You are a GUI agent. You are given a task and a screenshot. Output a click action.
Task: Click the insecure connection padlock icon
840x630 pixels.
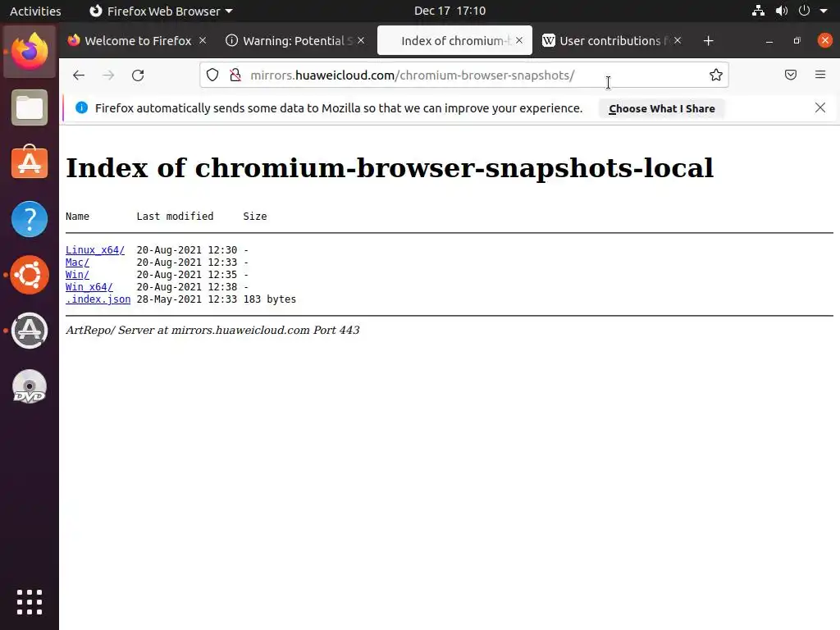tap(235, 75)
